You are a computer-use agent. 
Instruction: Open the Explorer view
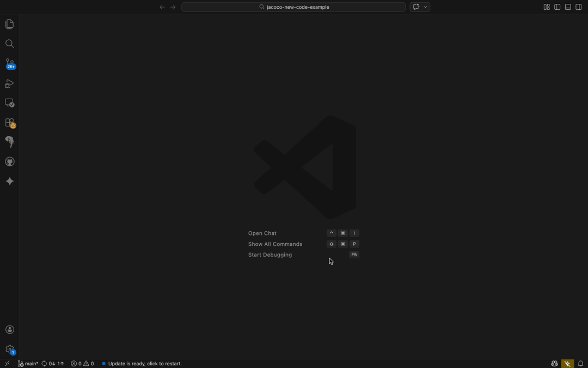(x=9, y=23)
